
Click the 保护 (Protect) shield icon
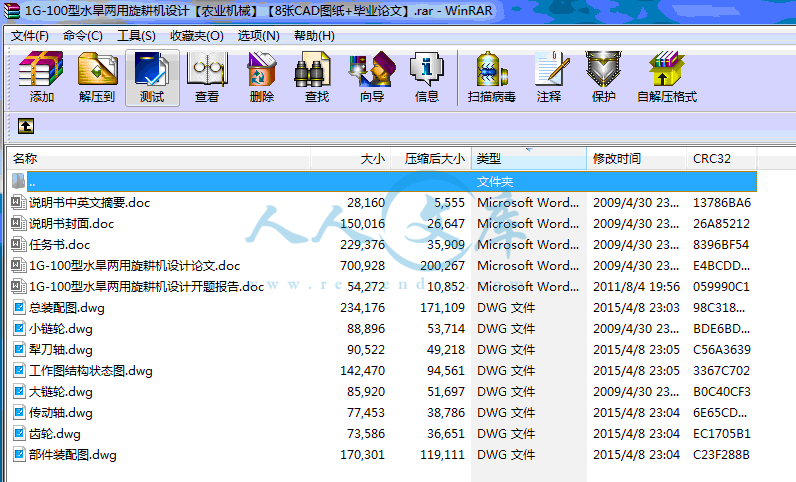click(x=604, y=77)
